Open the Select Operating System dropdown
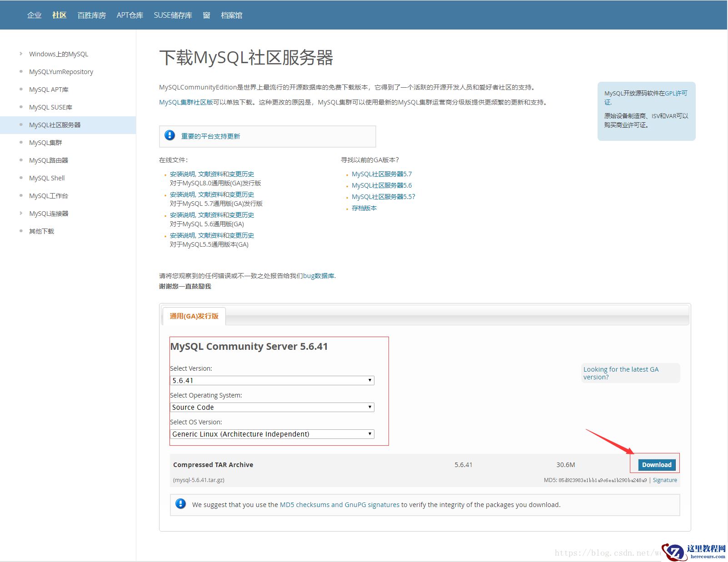 click(x=272, y=407)
